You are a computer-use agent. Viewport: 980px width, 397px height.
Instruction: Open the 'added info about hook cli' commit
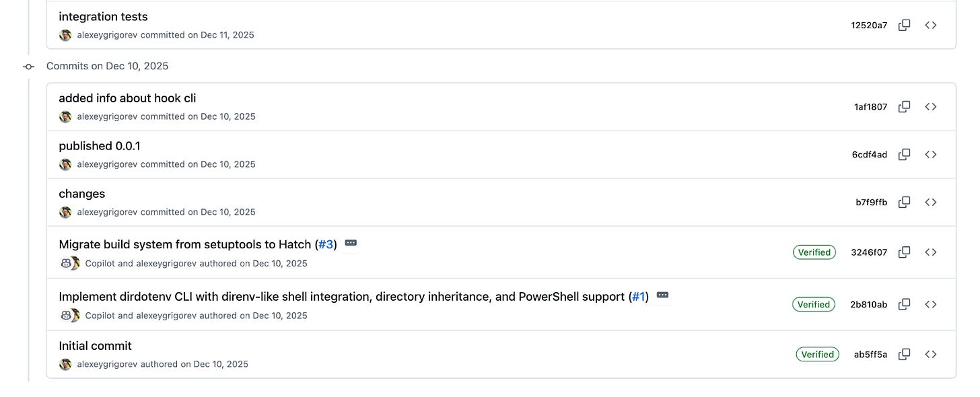127,98
